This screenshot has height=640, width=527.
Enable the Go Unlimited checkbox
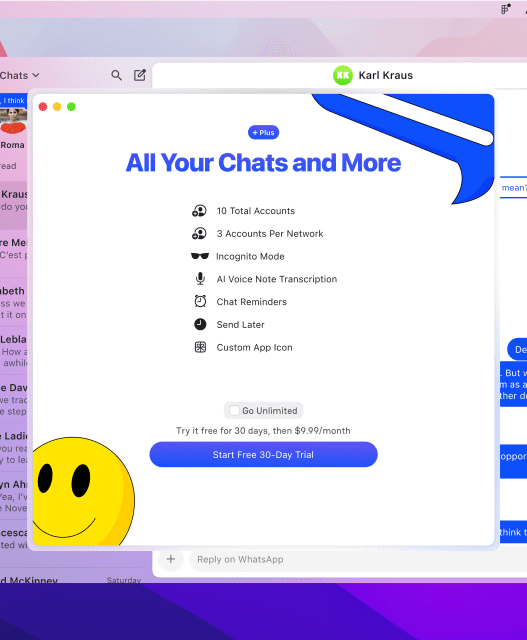click(234, 410)
